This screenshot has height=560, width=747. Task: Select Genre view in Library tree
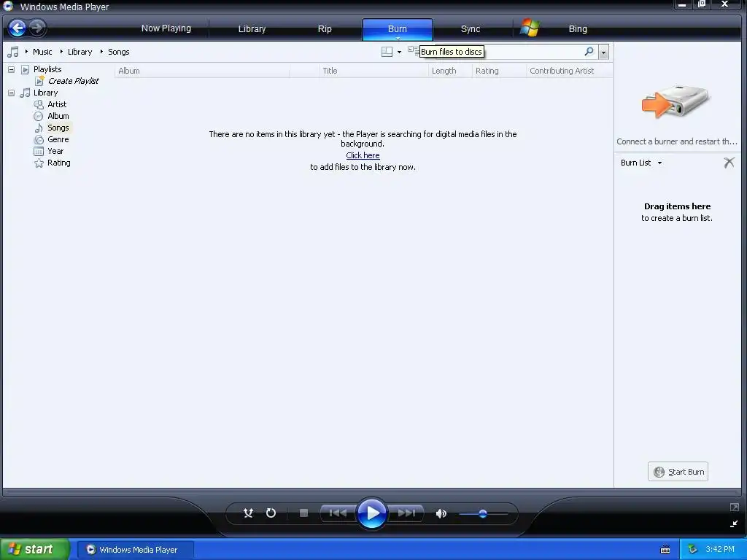point(58,139)
